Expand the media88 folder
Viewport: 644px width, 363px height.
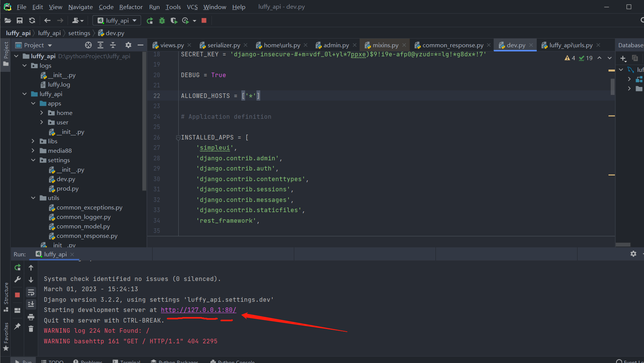point(33,151)
